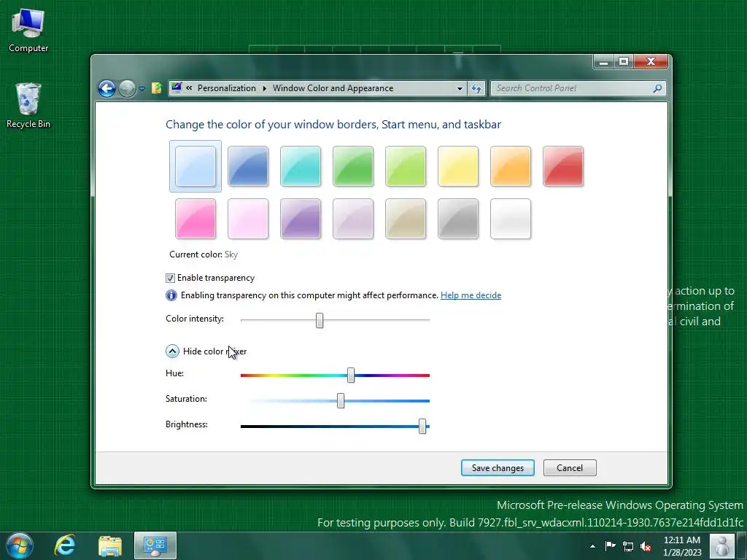Image resolution: width=747 pixels, height=560 pixels.
Task: Pick the yellow Sun color swatch
Action: pyautogui.click(x=458, y=166)
